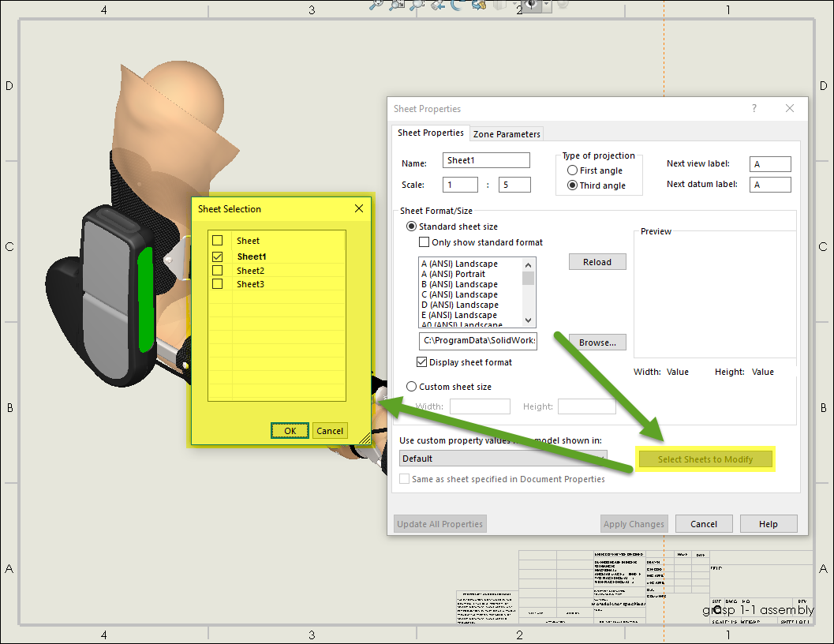
Task: Switch to the Zone Parameters tab
Action: (507, 134)
